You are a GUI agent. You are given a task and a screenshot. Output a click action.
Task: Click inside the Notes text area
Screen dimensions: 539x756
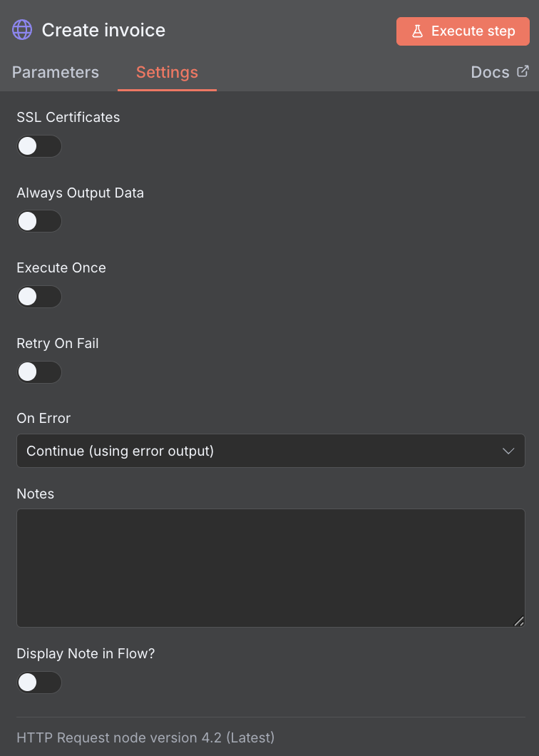[270, 567]
